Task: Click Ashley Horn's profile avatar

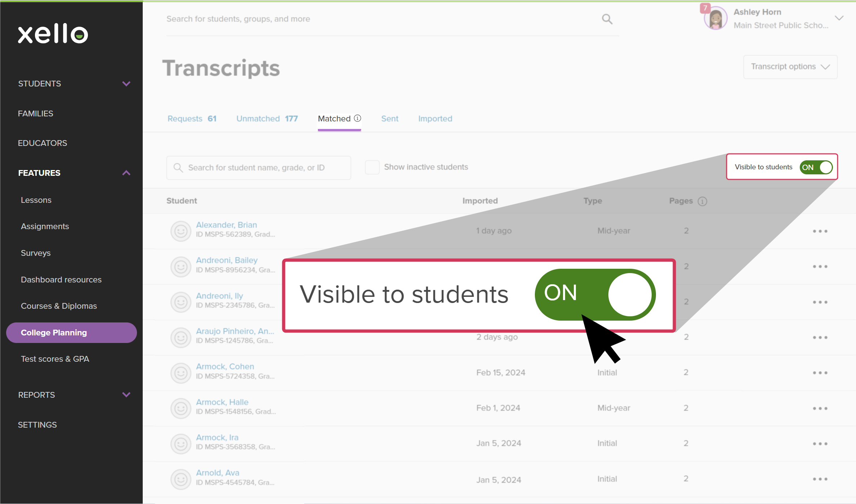Action: click(x=715, y=19)
